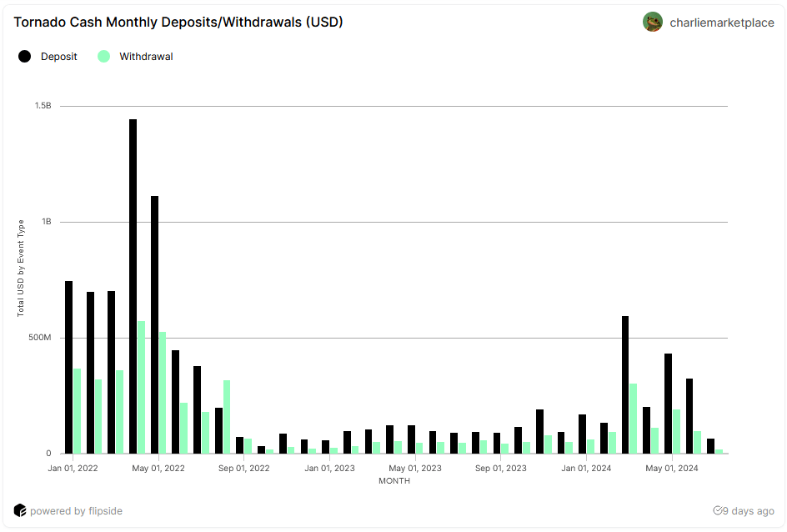Click the 'Jan 01, 2022' axis label
Screen dimensions: 787x532
pyautogui.click(x=73, y=469)
